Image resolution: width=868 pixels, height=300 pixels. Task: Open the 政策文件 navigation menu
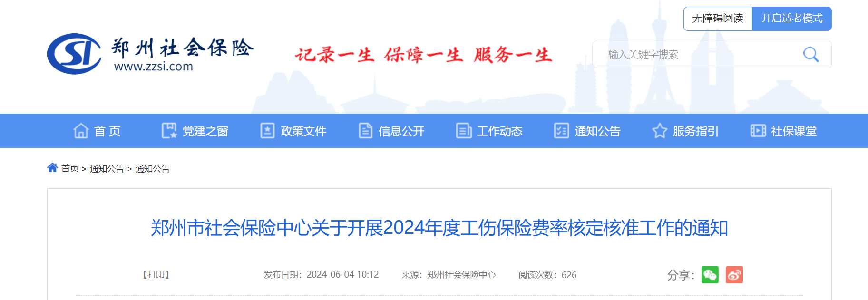pos(303,131)
